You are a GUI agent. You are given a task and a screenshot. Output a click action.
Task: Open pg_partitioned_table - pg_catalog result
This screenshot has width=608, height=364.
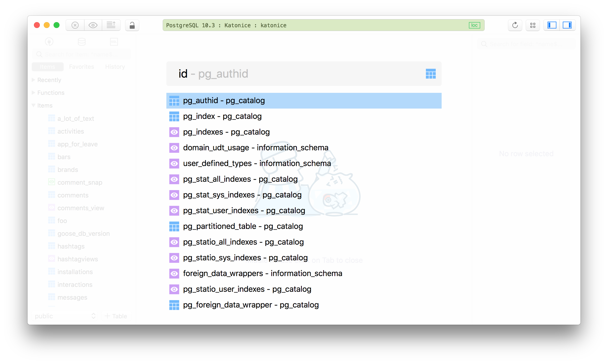[x=243, y=226]
